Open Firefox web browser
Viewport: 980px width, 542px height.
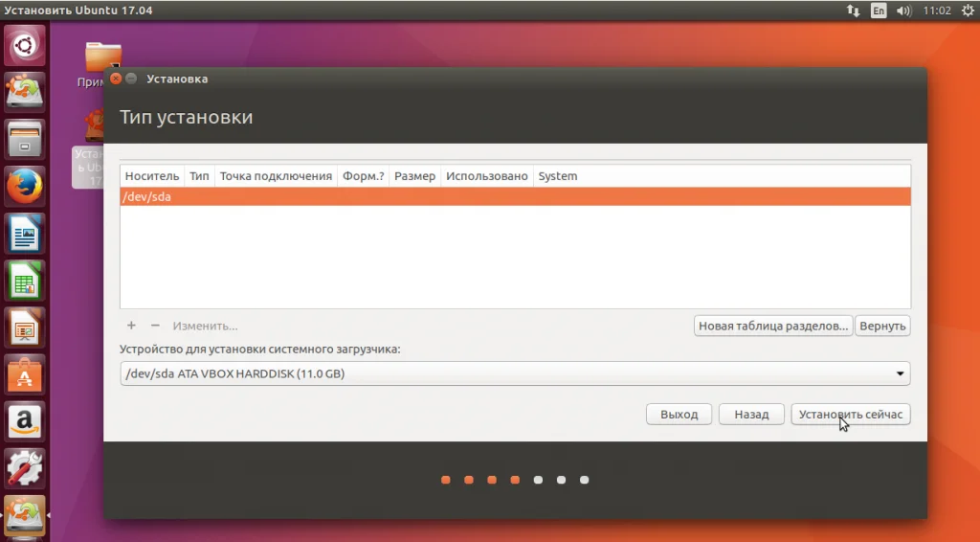[24, 187]
